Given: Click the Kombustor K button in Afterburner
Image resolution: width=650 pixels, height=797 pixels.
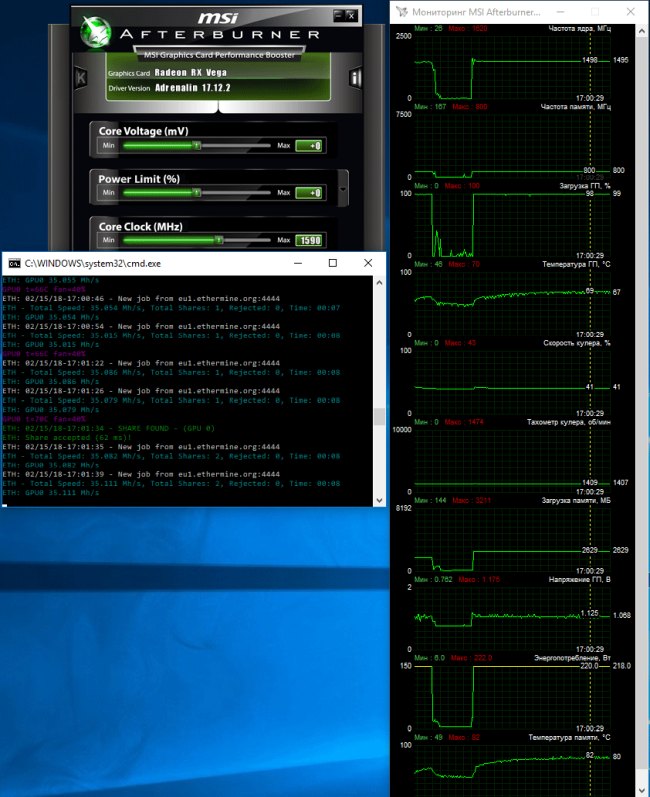Looking at the screenshot, I should tap(80, 78).
